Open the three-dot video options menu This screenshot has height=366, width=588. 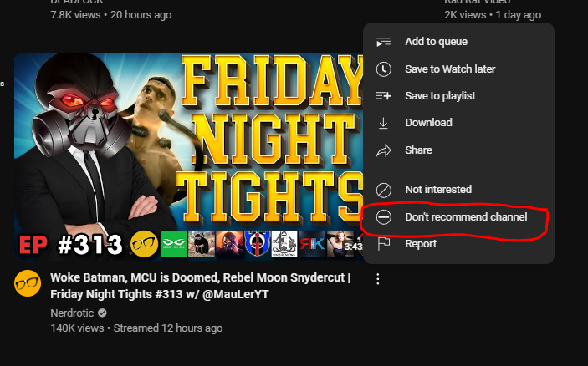(377, 279)
